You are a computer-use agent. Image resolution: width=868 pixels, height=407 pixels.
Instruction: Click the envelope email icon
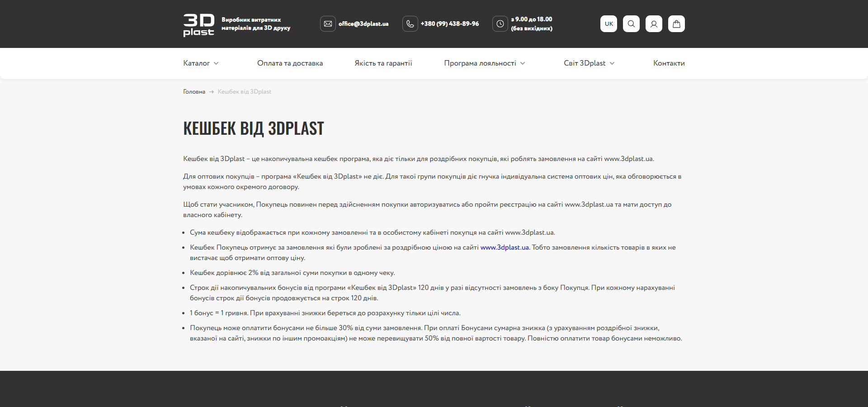(328, 24)
